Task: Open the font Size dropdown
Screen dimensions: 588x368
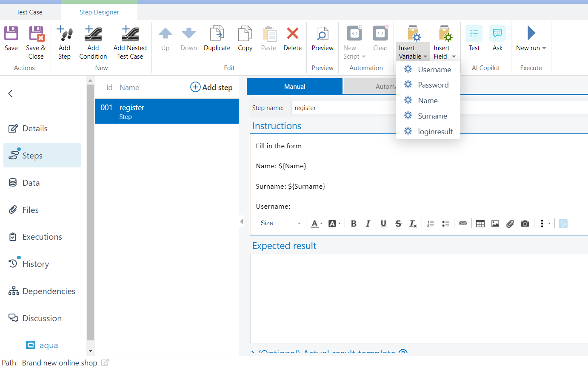Action: tap(280, 224)
